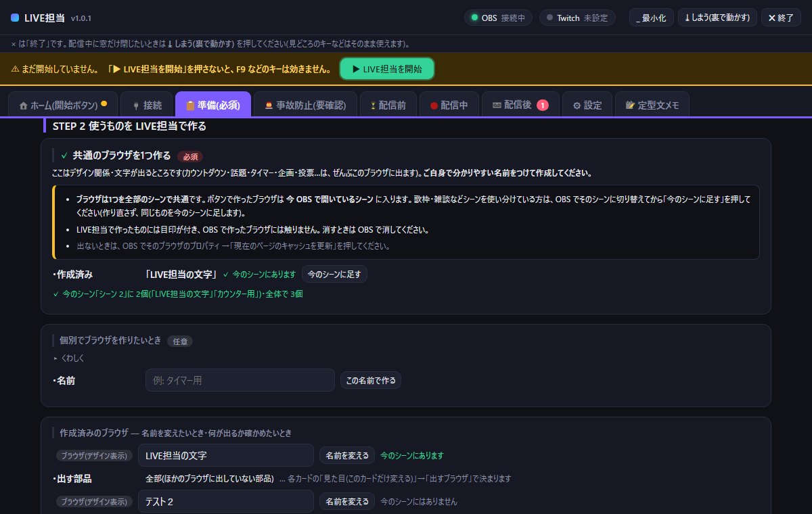Click the 今のシーンにはありません status text
812x514 pixels.
click(x=419, y=502)
